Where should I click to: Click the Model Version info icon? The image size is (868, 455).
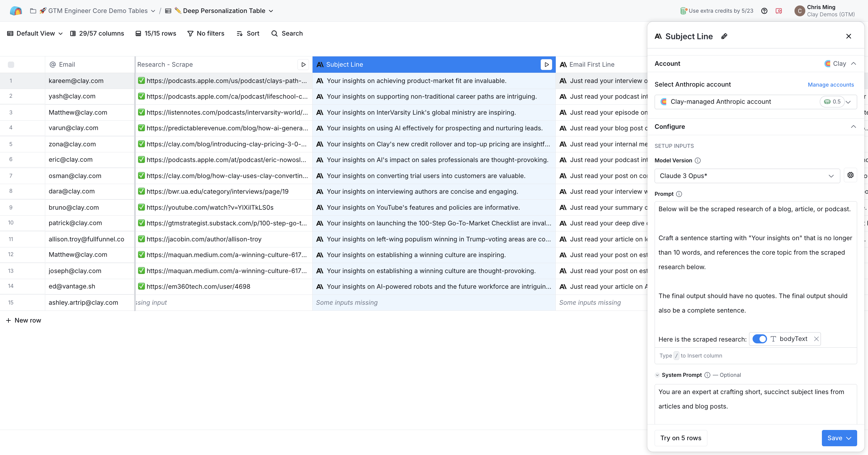698,161
